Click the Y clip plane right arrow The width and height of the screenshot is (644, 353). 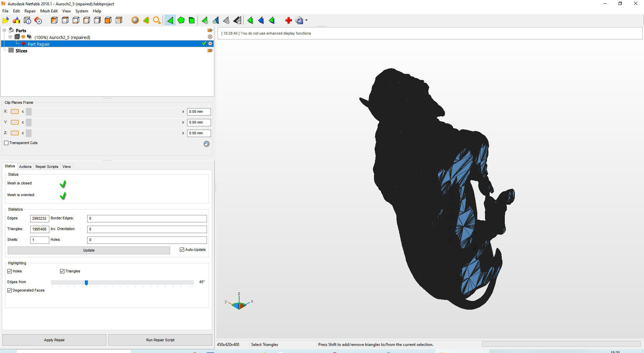click(183, 122)
